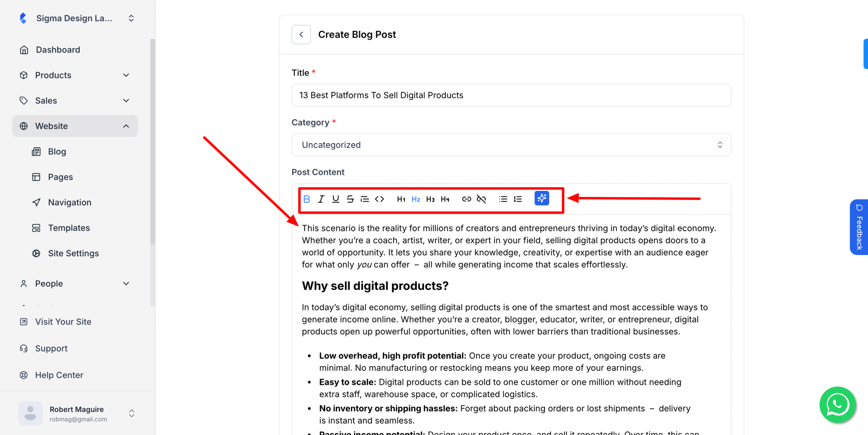The height and width of the screenshot is (435, 868).
Task: Insert a code block with the toolbar icon
Action: (x=379, y=199)
